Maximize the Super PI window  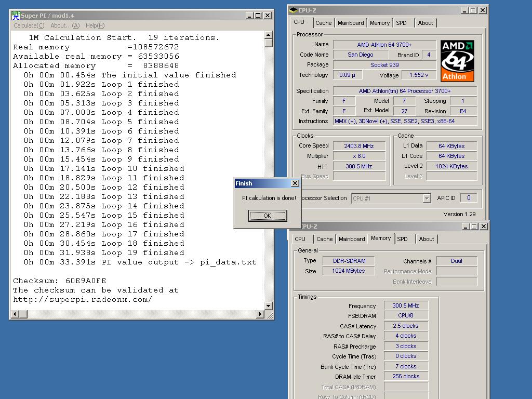click(258, 16)
